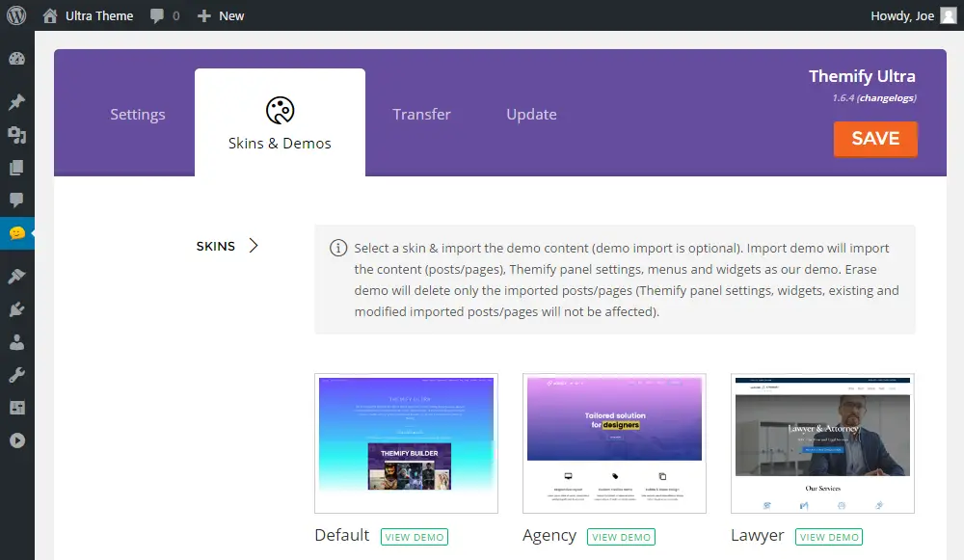Open Tools wrench icon in sidebar
This screenshot has height=560, width=964.
(16, 375)
